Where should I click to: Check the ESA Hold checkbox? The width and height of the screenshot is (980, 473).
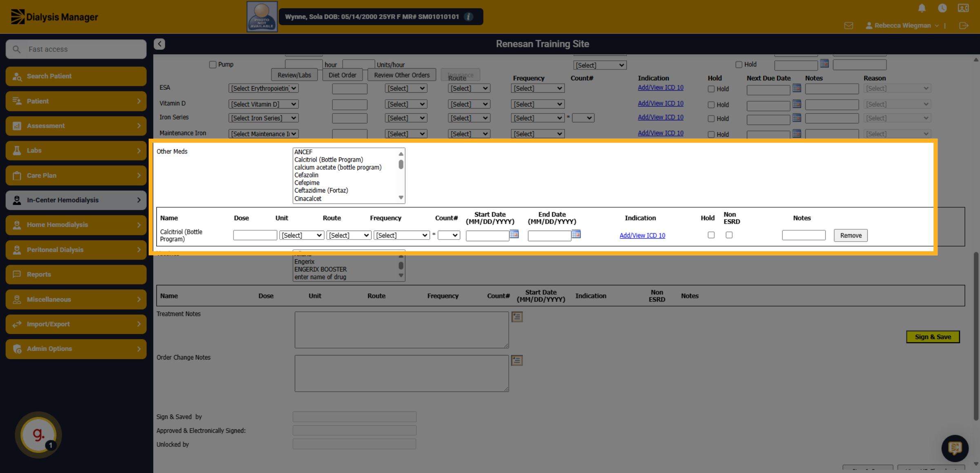click(x=711, y=89)
